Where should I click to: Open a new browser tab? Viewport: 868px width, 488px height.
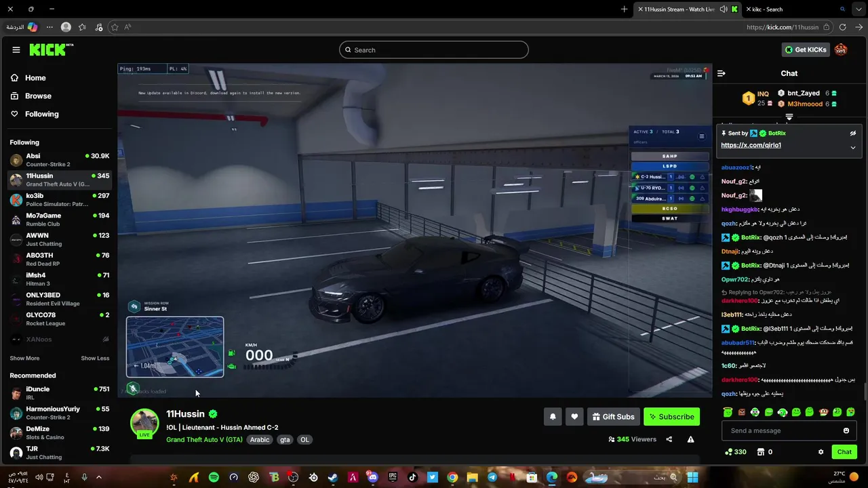(624, 9)
